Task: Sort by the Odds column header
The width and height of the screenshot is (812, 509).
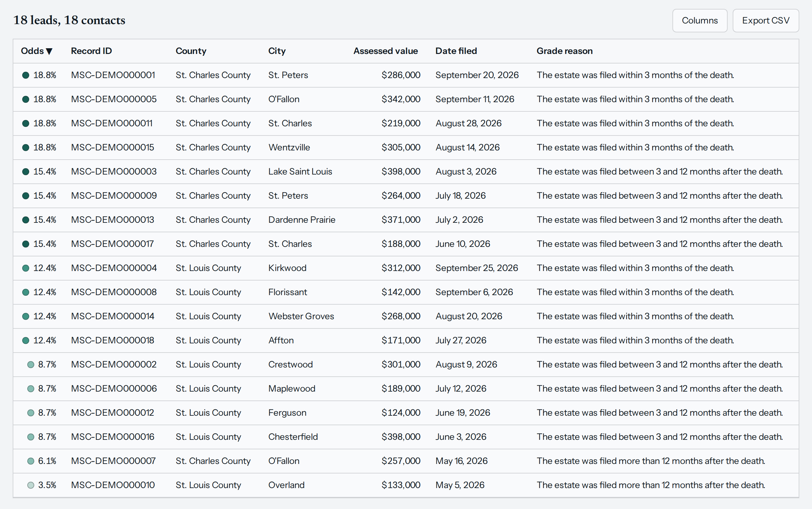Action: tap(36, 51)
